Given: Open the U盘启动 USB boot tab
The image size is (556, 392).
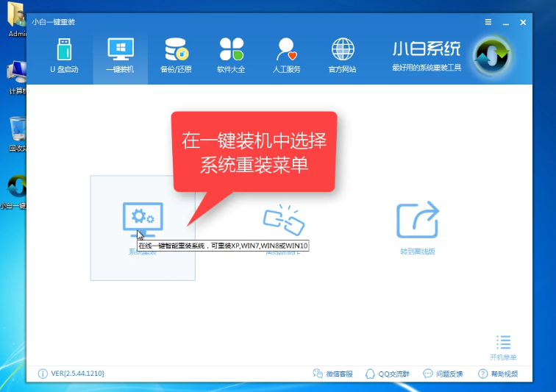Looking at the screenshot, I should point(64,55).
